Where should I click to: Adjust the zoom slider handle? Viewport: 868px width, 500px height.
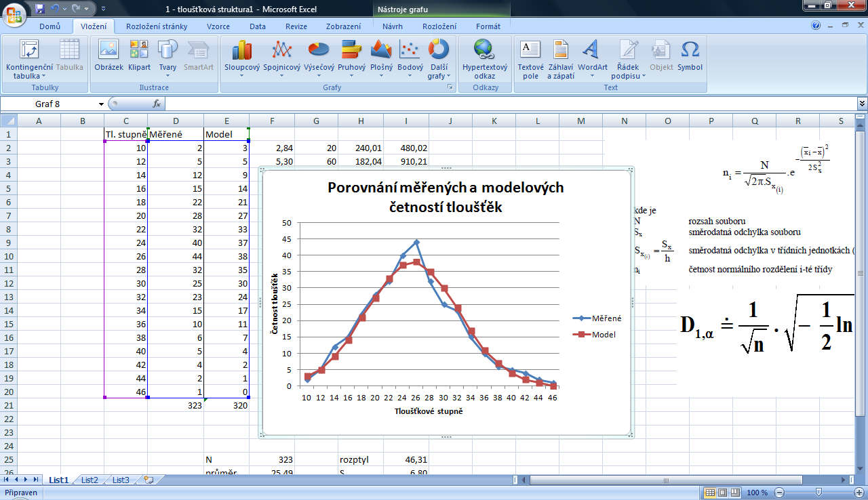tap(819, 493)
